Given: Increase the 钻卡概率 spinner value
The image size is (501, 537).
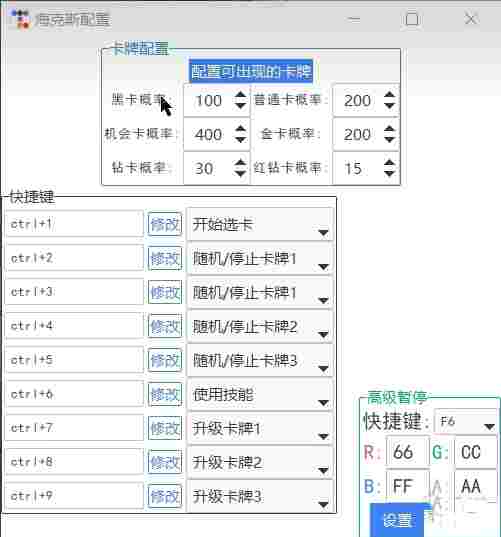Looking at the screenshot, I should [240, 162].
